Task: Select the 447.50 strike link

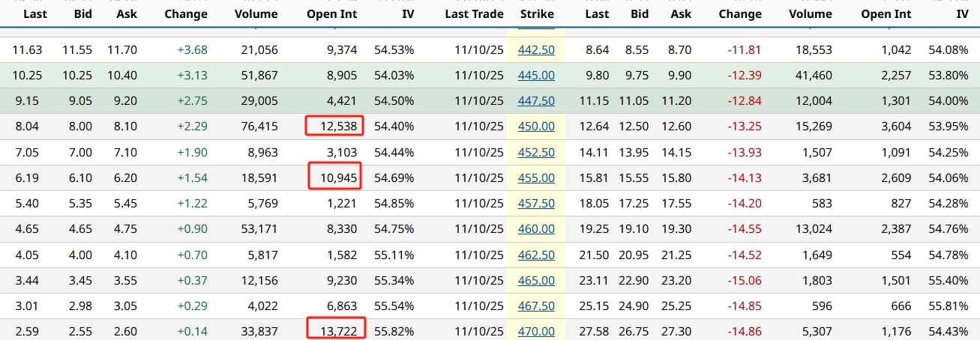Action: pyautogui.click(x=536, y=101)
